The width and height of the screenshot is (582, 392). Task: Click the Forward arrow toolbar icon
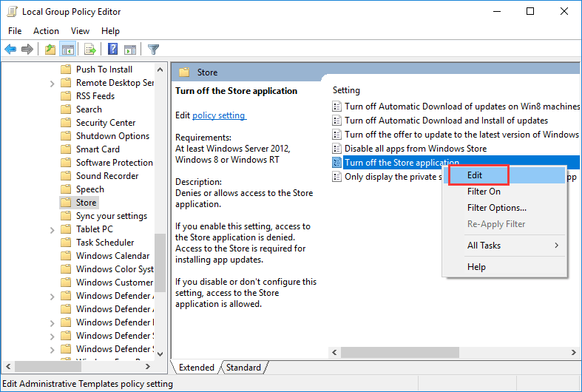[27, 50]
